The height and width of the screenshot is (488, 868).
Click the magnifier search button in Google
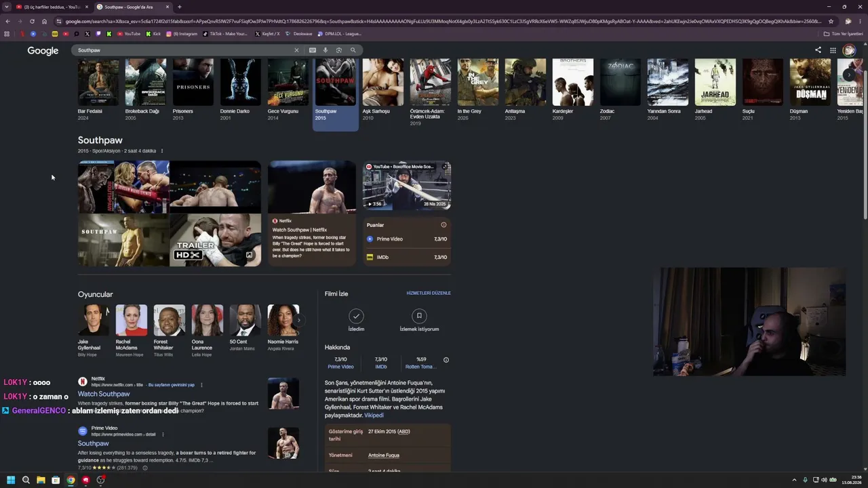coord(353,50)
